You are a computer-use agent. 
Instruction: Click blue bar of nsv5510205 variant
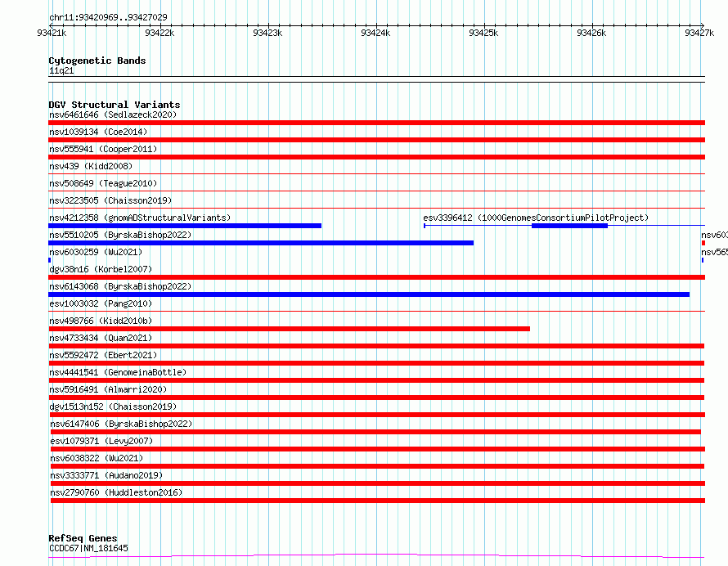(x=261, y=243)
